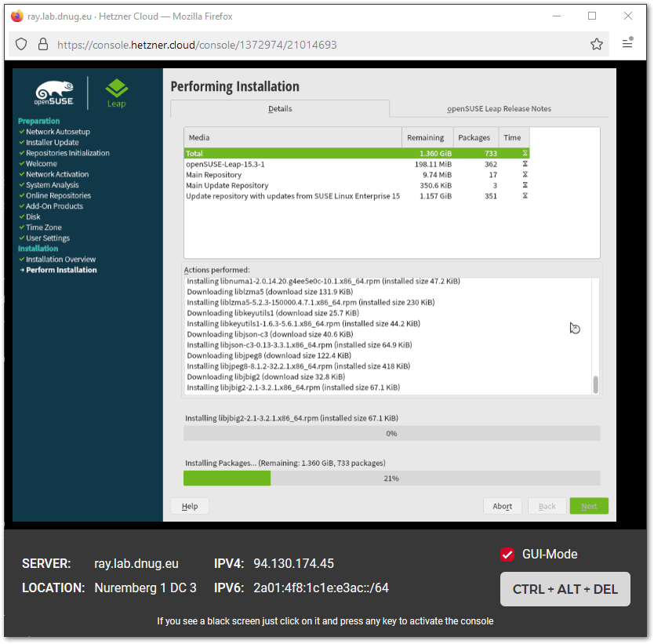The height and width of the screenshot is (644, 654).
Task: Click the Disk step in sidebar
Action: tap(33, 216)
